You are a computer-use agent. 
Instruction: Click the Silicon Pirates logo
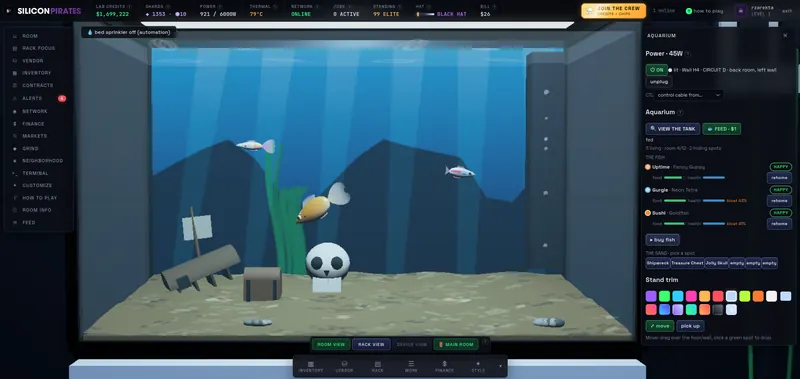point(44,11)
